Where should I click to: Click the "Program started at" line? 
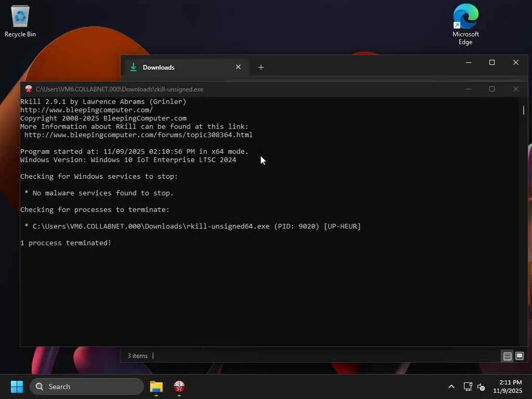(135, 151)
